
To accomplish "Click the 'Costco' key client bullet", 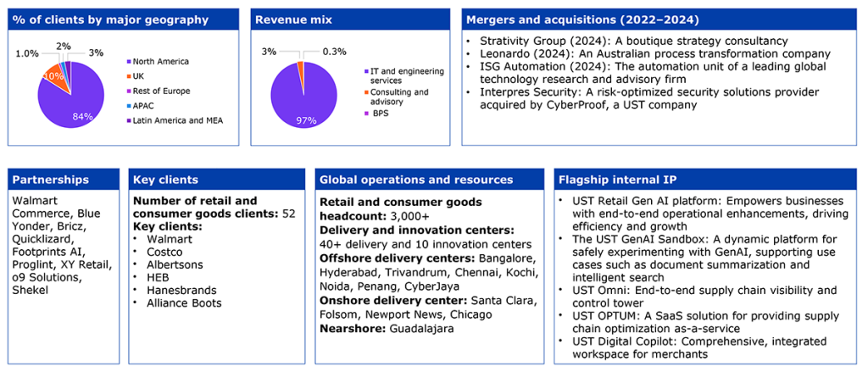I will 165,252.
